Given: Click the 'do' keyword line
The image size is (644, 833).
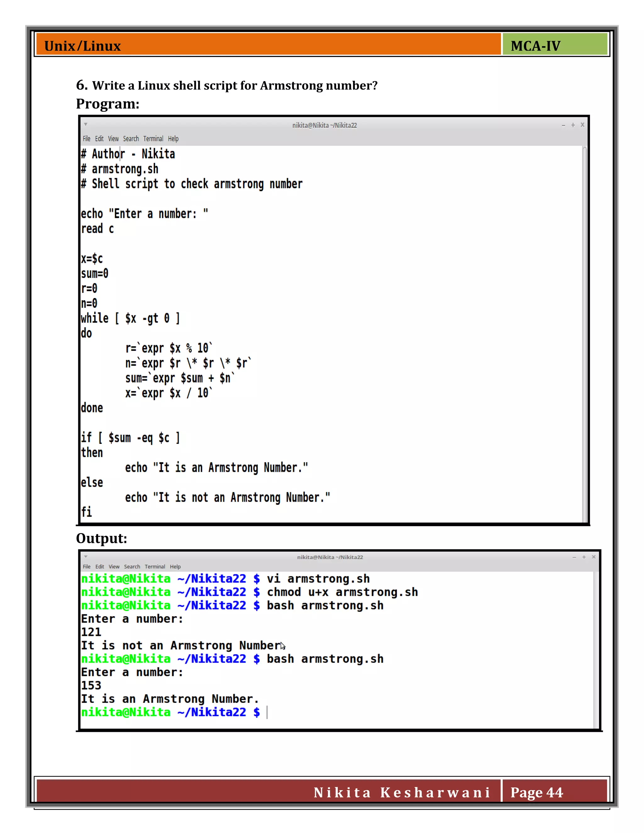Looking at the screenshot, I should tap(86, 333).
